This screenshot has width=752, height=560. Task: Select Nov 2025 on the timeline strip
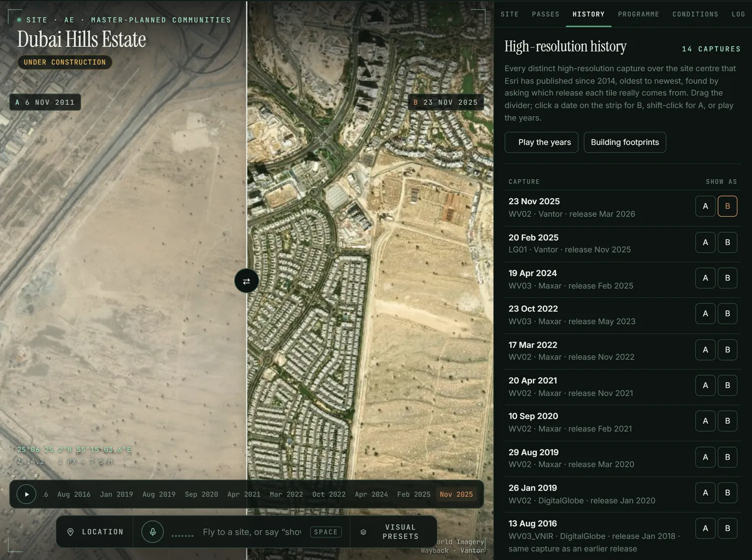[x=456, y=494]
